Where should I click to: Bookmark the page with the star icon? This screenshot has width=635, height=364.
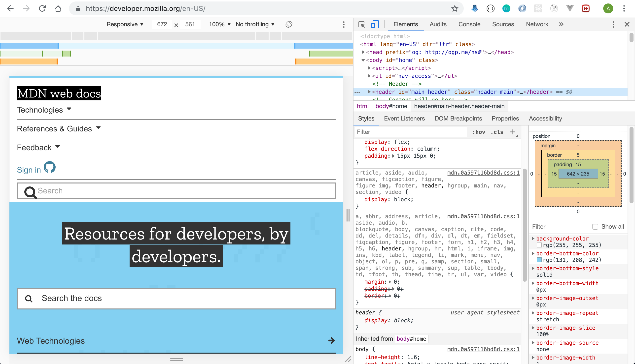point(455,8)
